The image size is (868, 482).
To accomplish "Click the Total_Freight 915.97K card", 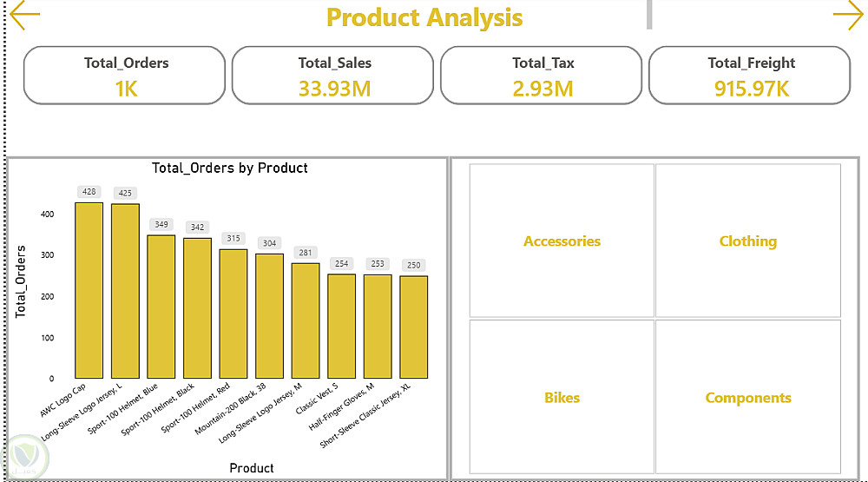I will click(750, 76).
